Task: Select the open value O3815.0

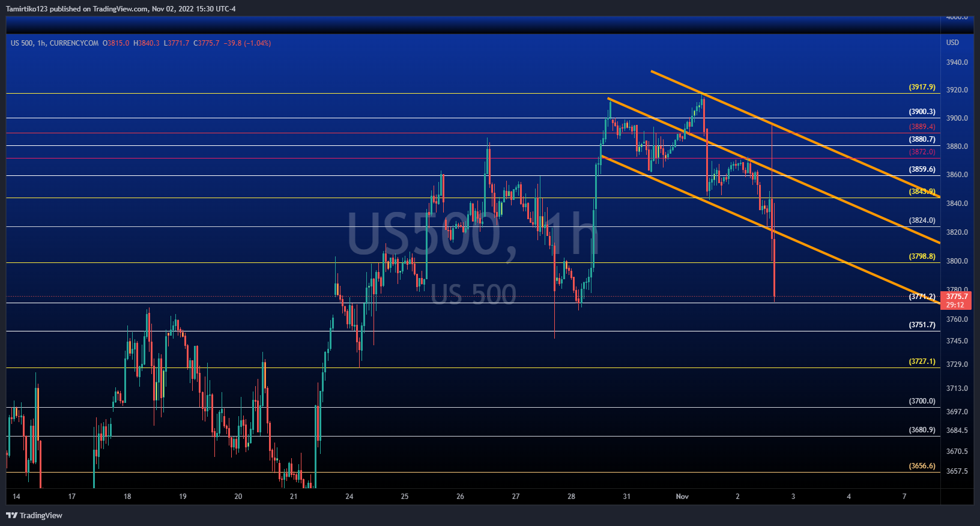Action: (x=116, y=43)
